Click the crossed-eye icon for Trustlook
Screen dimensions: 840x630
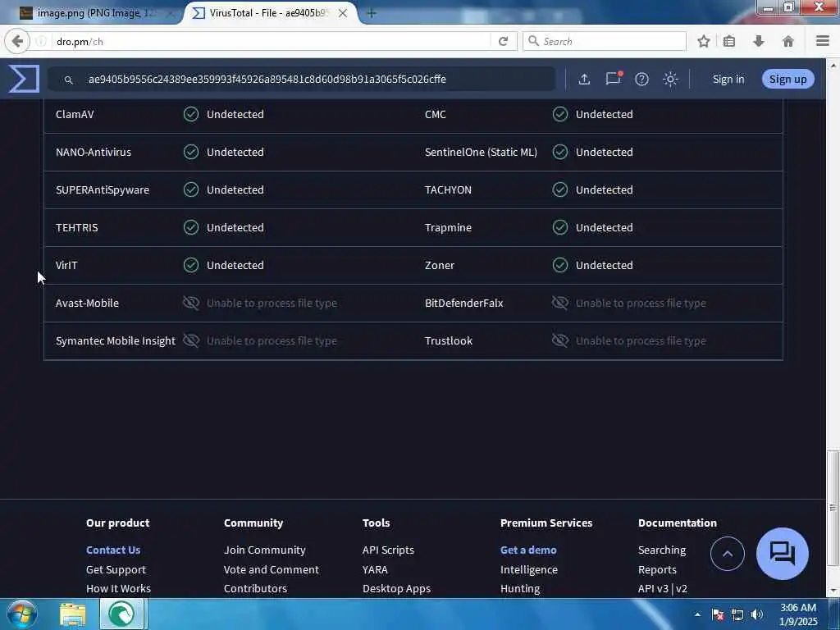click(x=559, y=340)
